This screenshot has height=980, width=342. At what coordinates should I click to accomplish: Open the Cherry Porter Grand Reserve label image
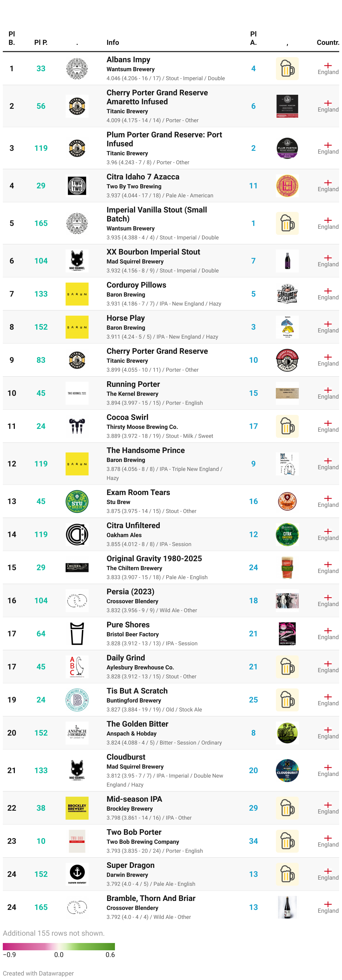point(287,360)
